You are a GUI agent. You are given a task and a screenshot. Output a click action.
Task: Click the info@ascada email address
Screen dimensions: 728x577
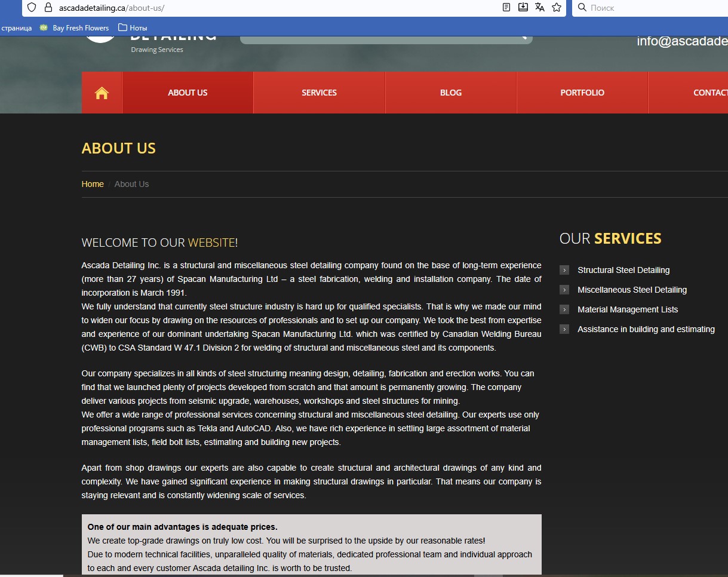point(682,41)
